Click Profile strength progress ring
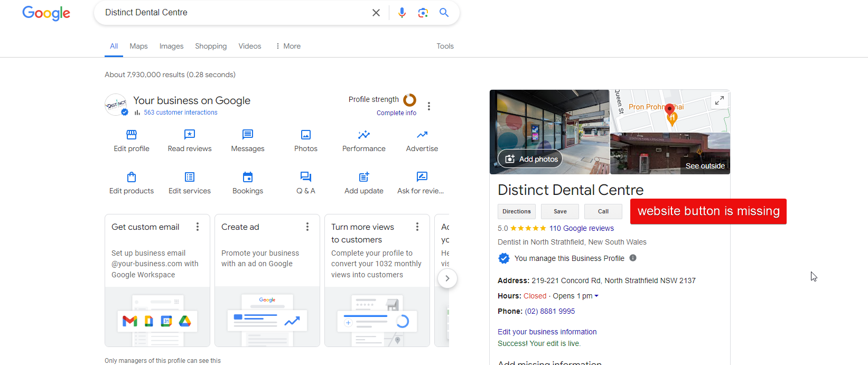 tap(410, 100)
